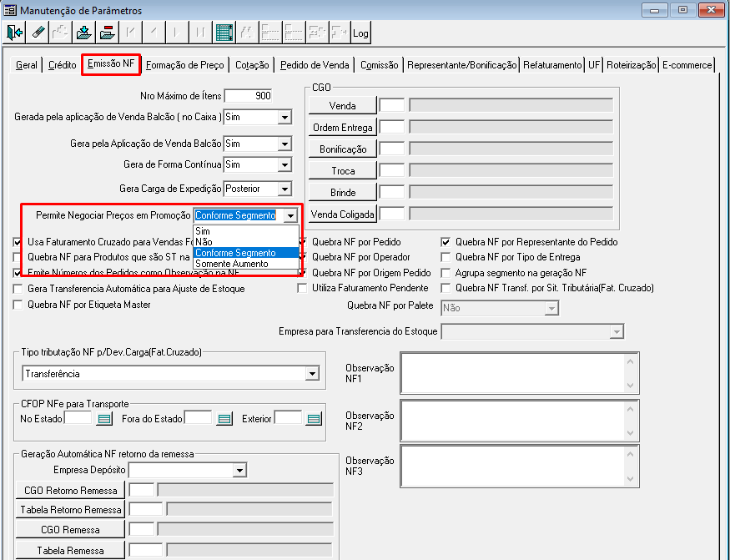730x560 pixels.
Task: Enable Agrupa segmento na geração NF checkbox
Action: coord(446,273)
